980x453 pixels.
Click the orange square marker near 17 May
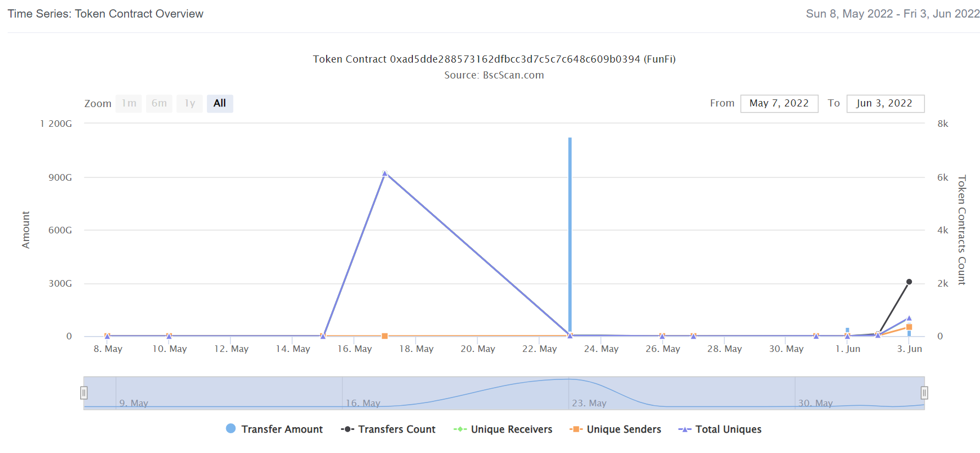tap(385, 336)
